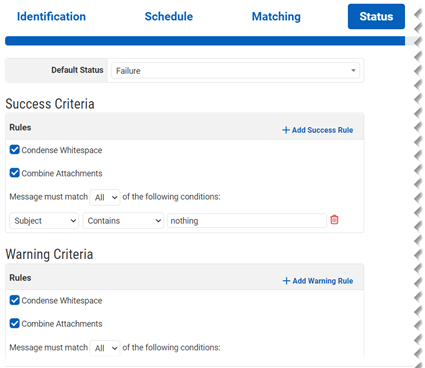The image size is (425, 368).
Task: Change the All match dropdown in Warning Criteria
Action: point(105,348)
